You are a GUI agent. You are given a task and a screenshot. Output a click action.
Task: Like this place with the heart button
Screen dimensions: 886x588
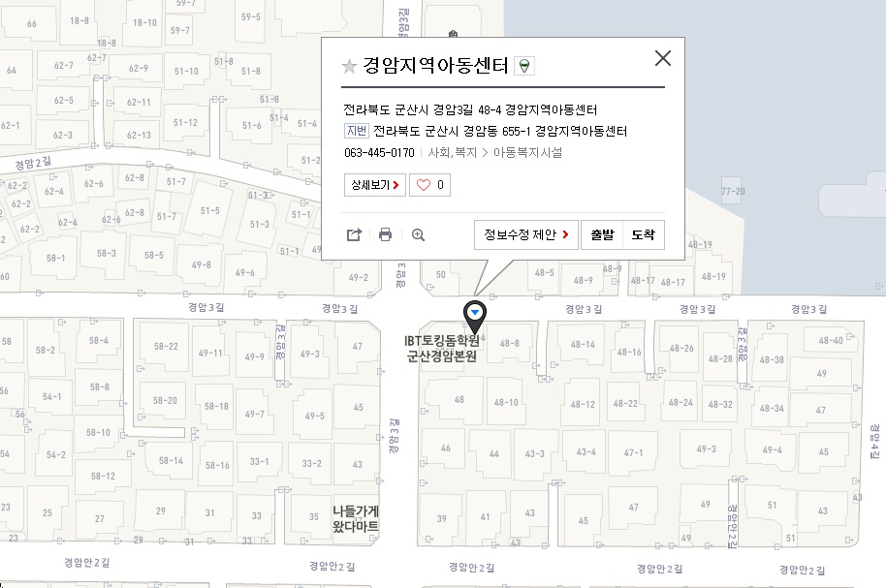coord(430,184)
